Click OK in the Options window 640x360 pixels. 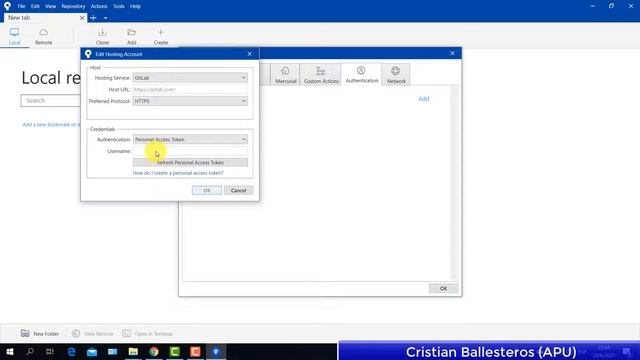tap(443, 289)
